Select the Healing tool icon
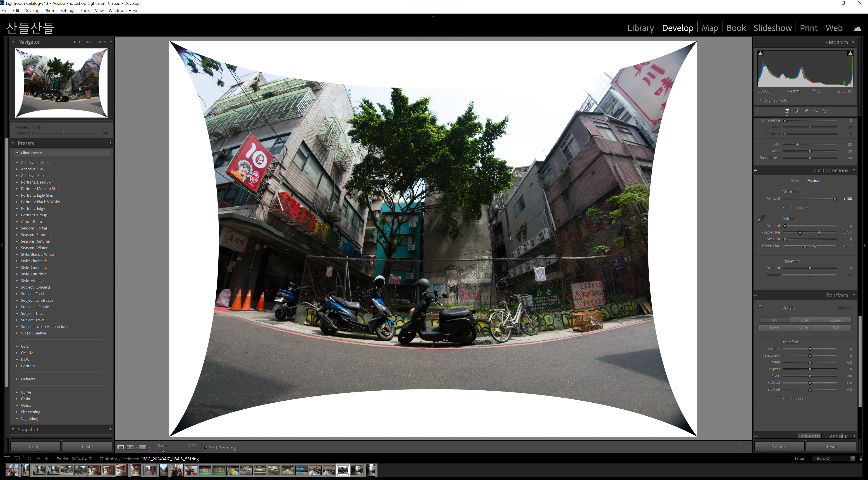This screenshot has height=480, width=868. pos(806,111)
